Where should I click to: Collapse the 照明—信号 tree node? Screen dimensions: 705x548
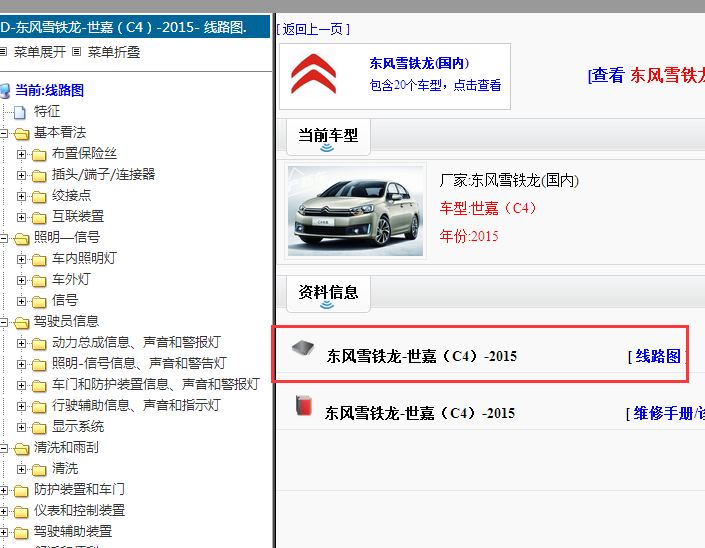(x=4, y=238)
